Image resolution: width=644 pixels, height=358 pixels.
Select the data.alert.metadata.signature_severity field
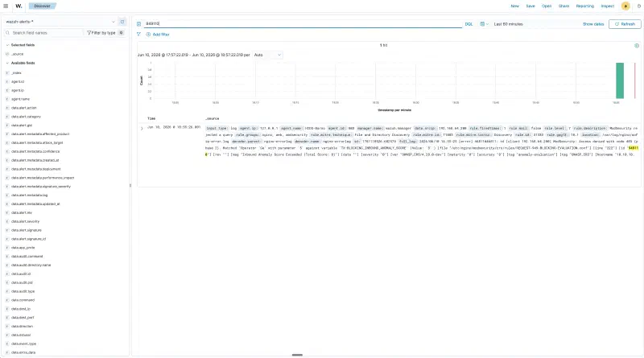[x=41, y=187]
